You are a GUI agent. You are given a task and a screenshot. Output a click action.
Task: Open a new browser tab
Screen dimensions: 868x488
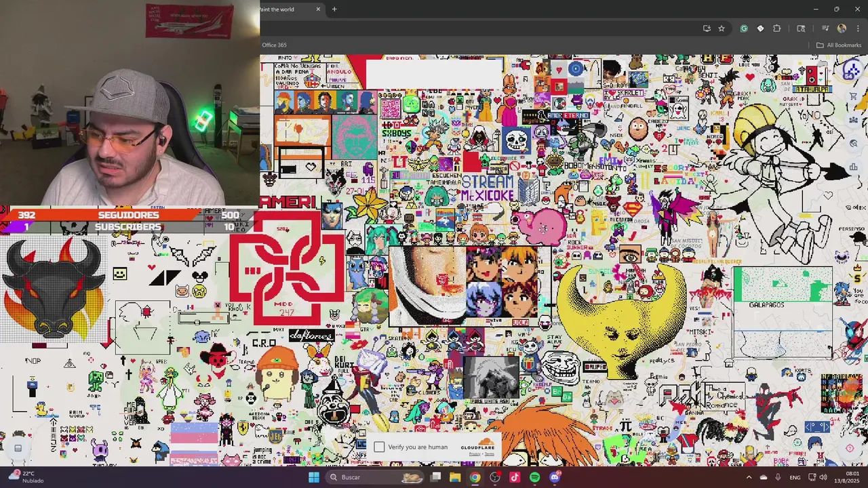click(x=334, y=9)
